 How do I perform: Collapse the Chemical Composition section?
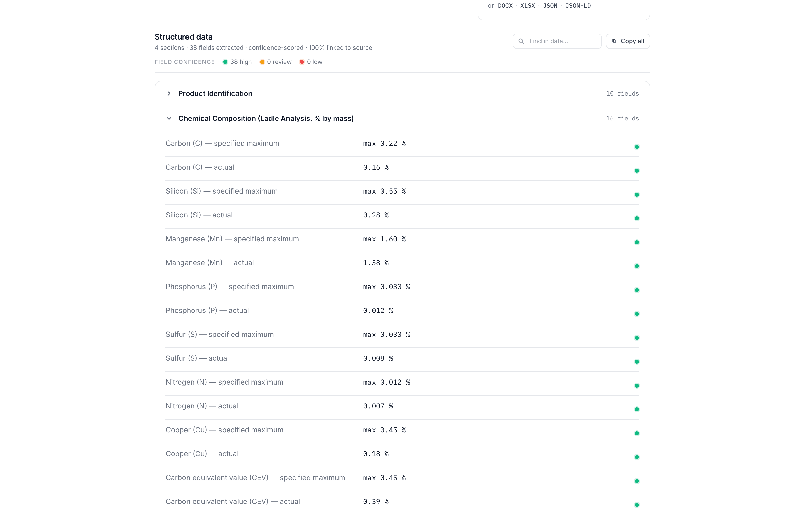(402, 118)
